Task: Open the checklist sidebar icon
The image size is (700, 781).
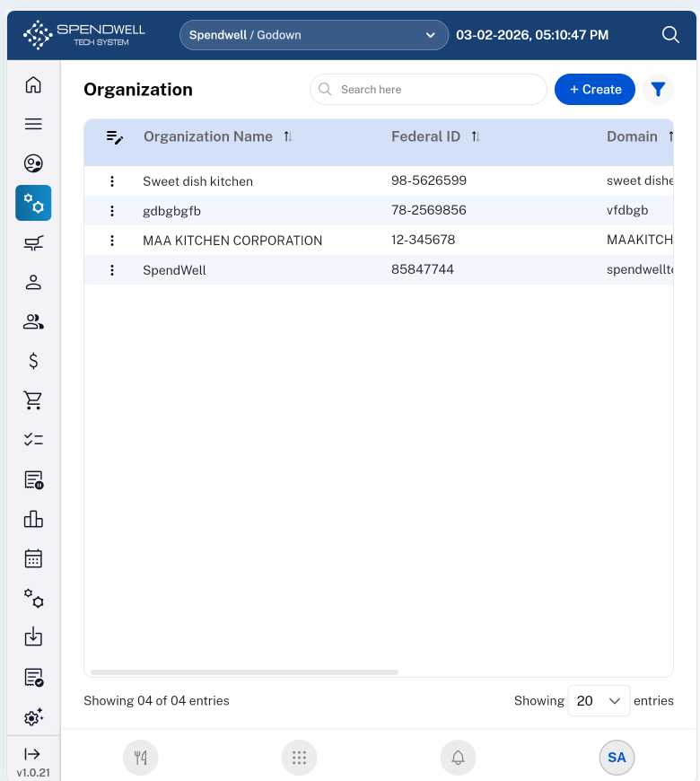Action: 33,439
